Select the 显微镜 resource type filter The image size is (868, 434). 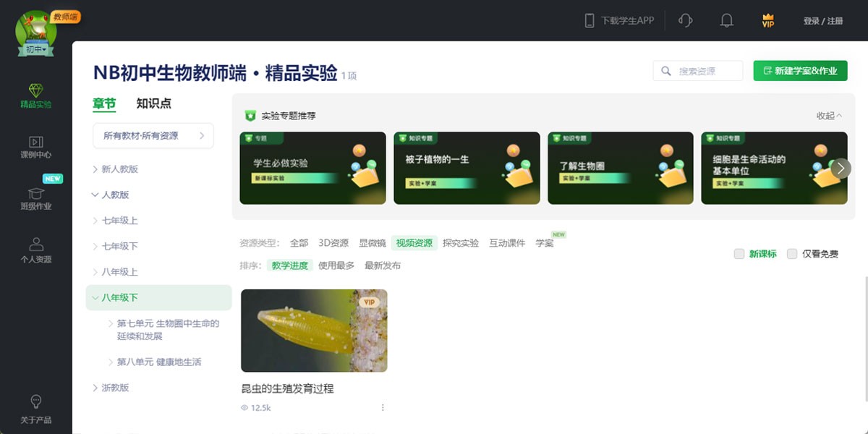tap(373, 243)
